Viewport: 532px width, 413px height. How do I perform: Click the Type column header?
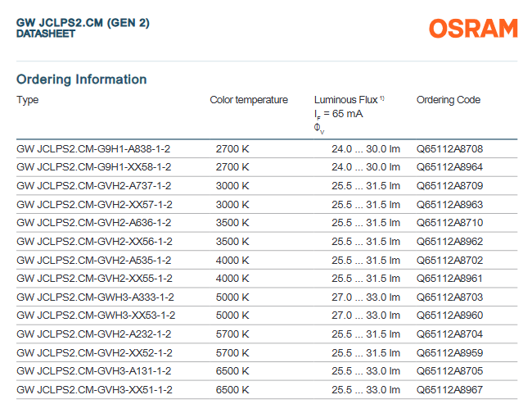[28, 100]
